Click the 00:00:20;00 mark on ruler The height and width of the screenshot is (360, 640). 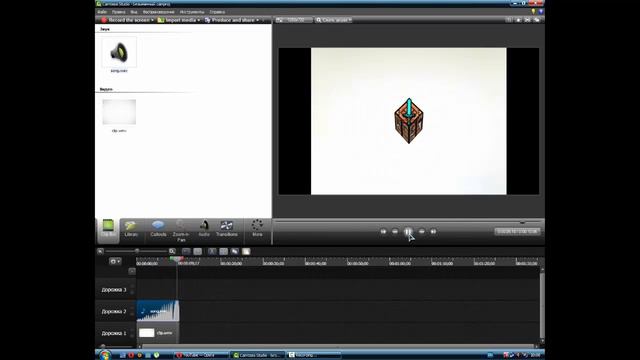click(231, 264)
